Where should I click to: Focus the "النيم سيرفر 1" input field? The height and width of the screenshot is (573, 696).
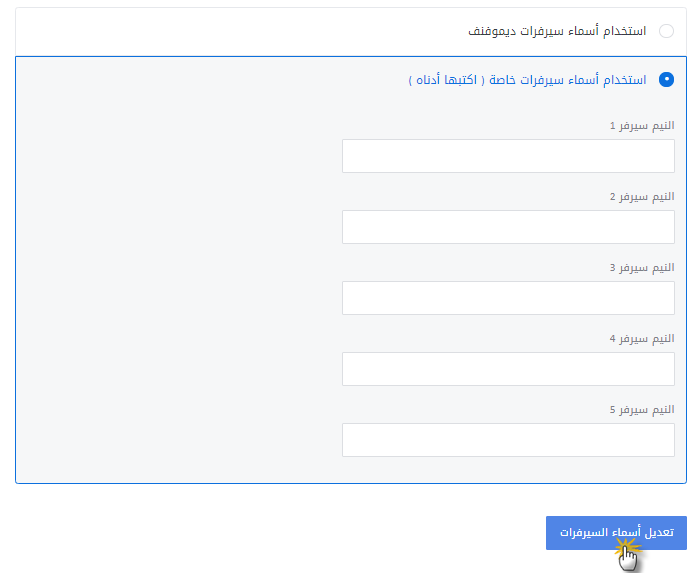(x=508, y=156)
